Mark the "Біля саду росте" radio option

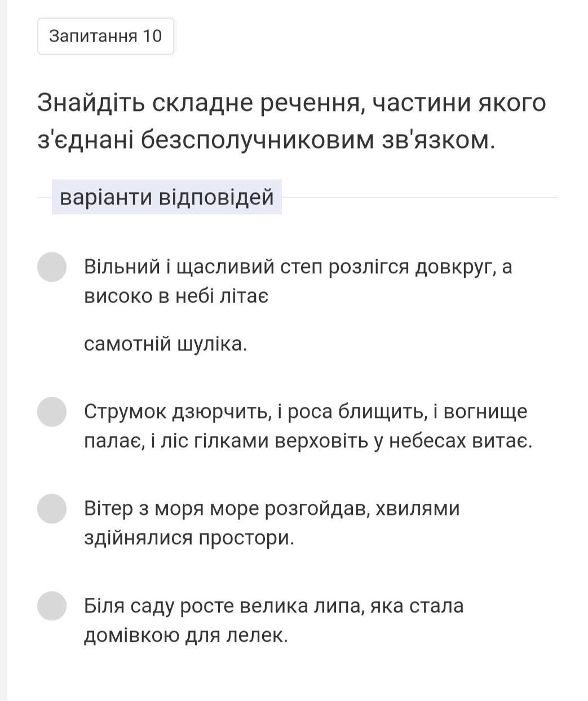52,606
